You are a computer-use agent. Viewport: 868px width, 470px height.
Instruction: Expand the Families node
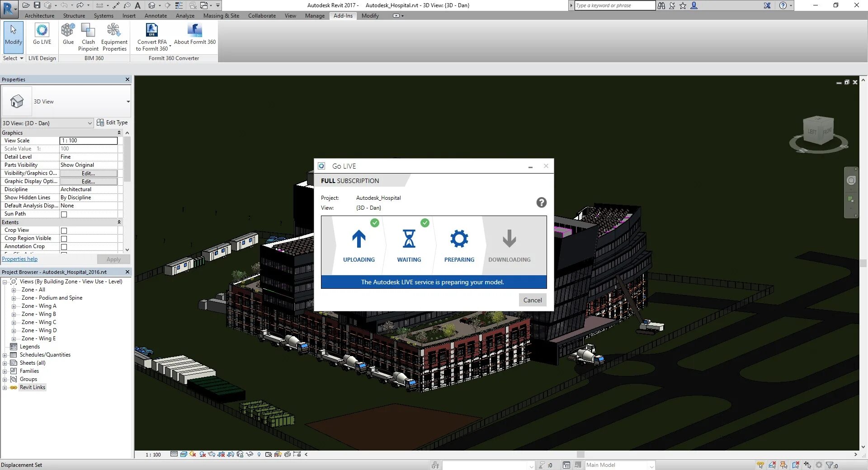5,371
